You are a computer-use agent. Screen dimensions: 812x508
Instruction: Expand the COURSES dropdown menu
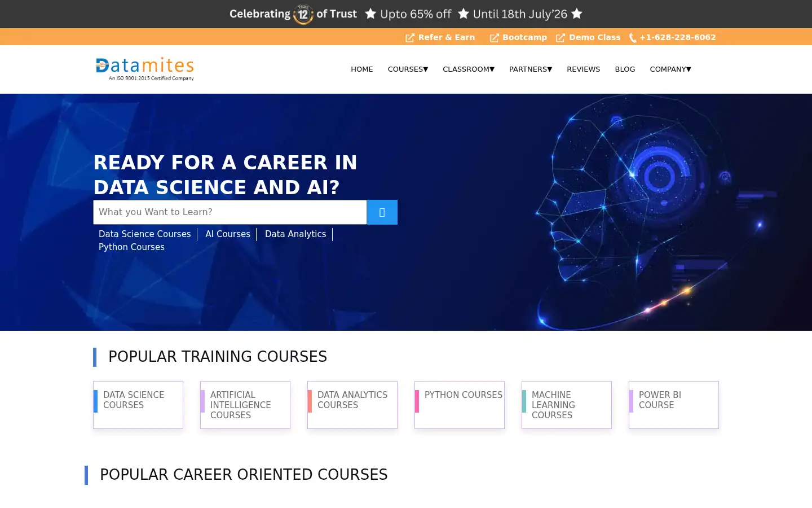[x=408, y=69]
